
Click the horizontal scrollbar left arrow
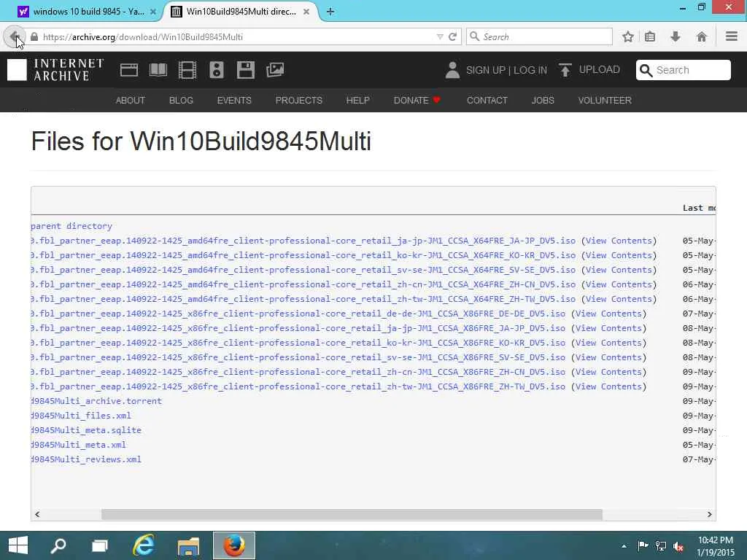click(x=37, y=514)
